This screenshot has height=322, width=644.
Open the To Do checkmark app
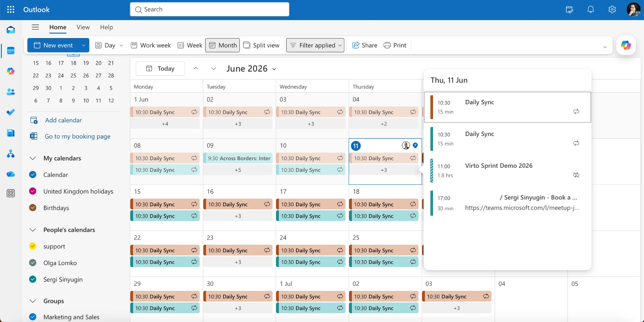[11, 112]
